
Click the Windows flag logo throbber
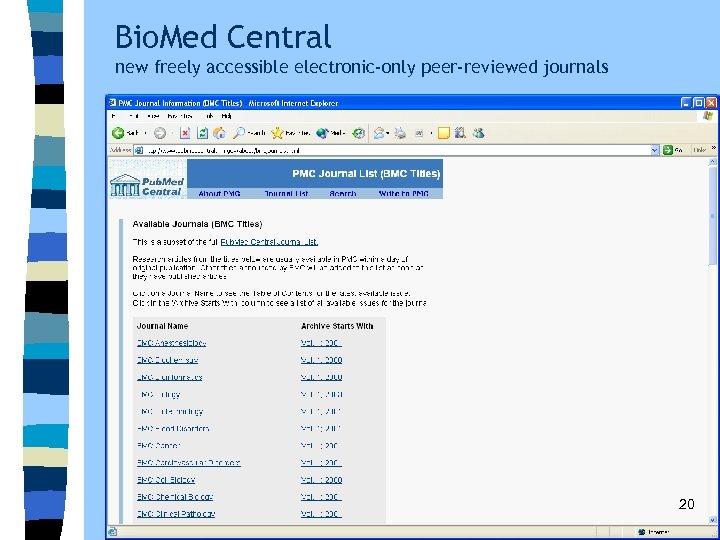click(x=708, y=116)
